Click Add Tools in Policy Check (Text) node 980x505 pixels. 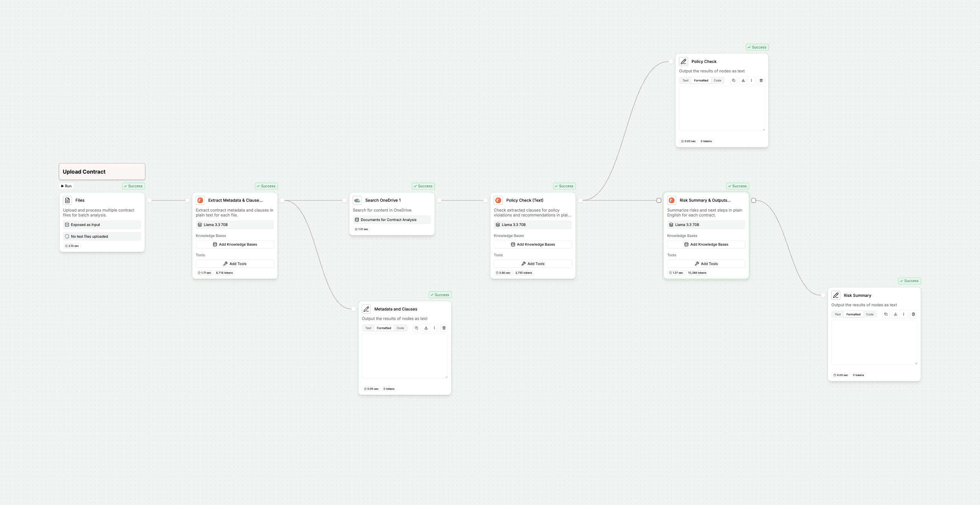pyautogui.click(x=532, y=264)
